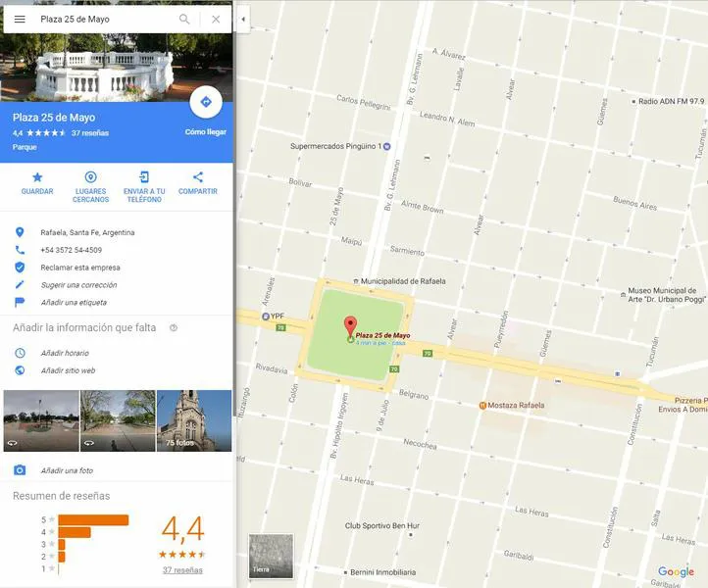Image resolution: width=708 pixels, height=588 pixels.
Task: Save place with Guardar star icon
Action: 37,183
